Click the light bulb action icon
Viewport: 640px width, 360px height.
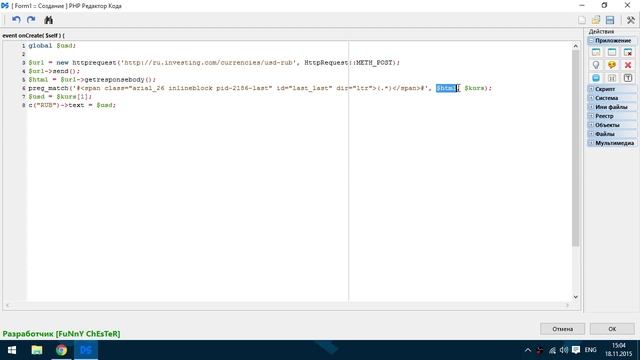coord(596,65)
